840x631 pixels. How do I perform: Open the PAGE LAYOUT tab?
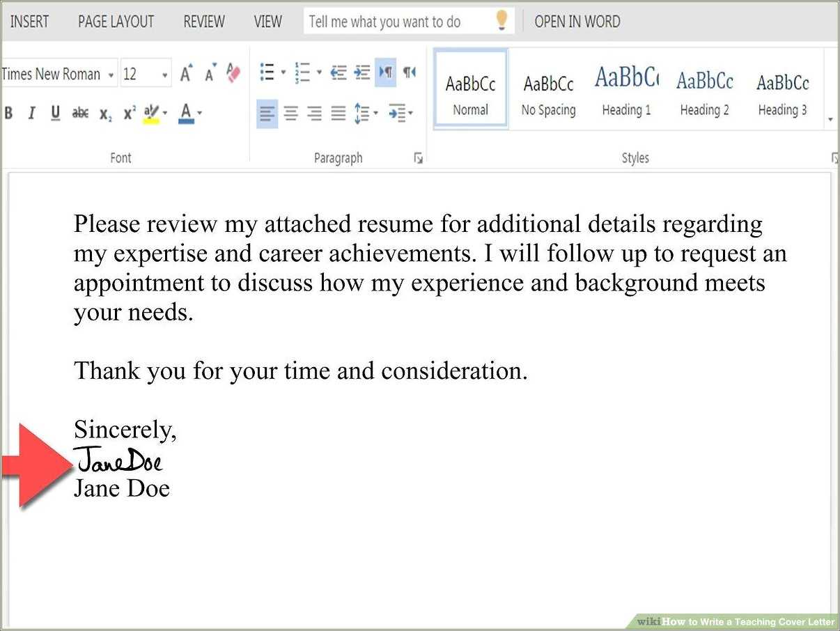click(x=116, y=22)
